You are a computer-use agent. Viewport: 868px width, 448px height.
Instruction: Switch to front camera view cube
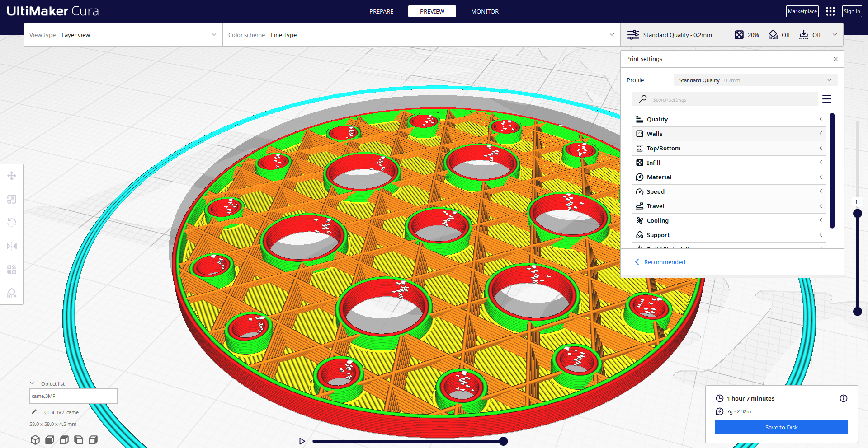click(49, 439)
